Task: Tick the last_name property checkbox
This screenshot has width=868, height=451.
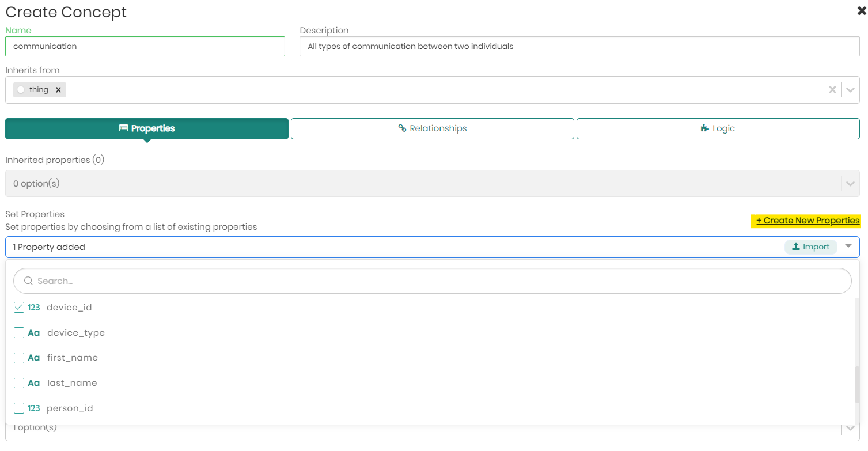Action: pos(19,383)
